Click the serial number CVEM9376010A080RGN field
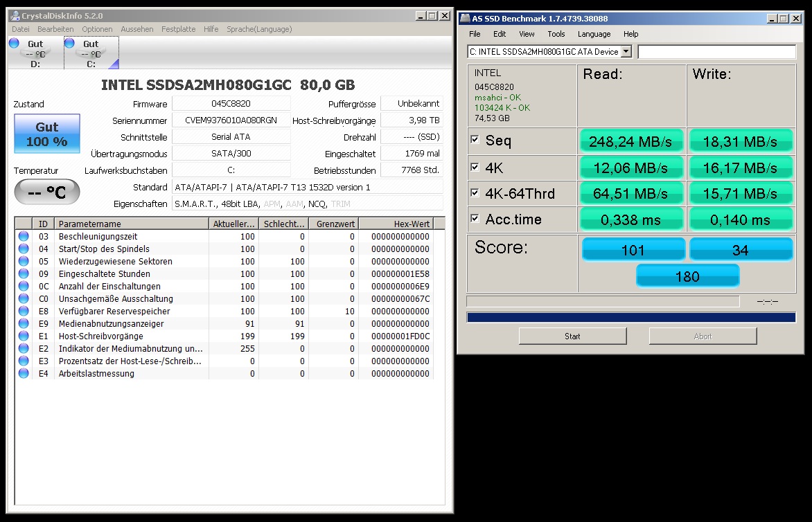The height and width of the screenshot is (522, 812). click(231, 120)
